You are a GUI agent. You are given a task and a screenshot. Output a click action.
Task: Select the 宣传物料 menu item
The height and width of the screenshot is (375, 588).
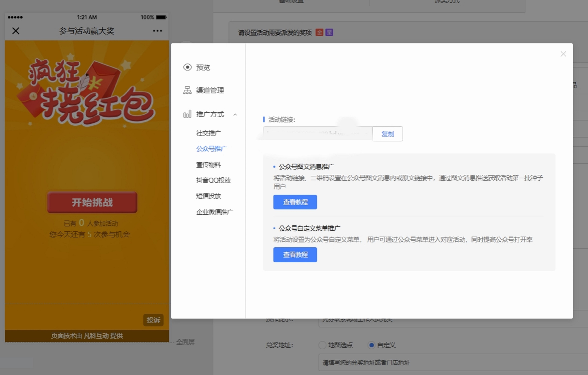(x=208, y=165)
